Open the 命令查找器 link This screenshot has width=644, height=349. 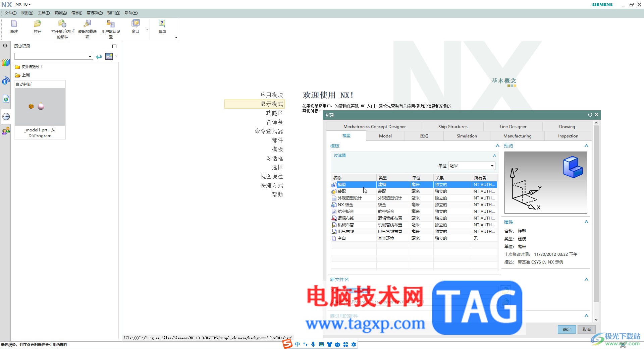tap(269, 131)
